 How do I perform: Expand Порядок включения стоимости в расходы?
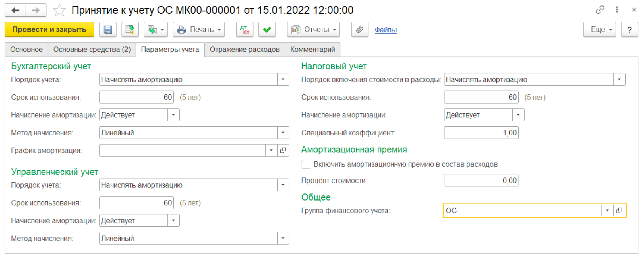coord(619,79)
